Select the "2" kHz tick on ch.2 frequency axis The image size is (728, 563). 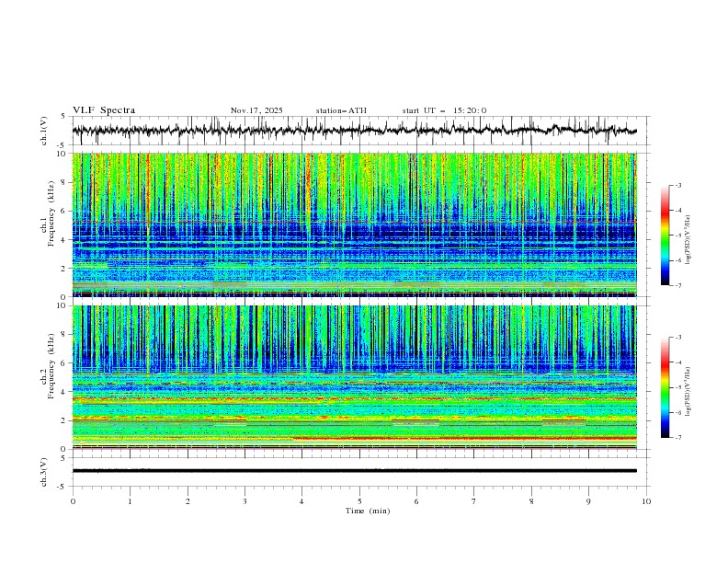(64, 420)
